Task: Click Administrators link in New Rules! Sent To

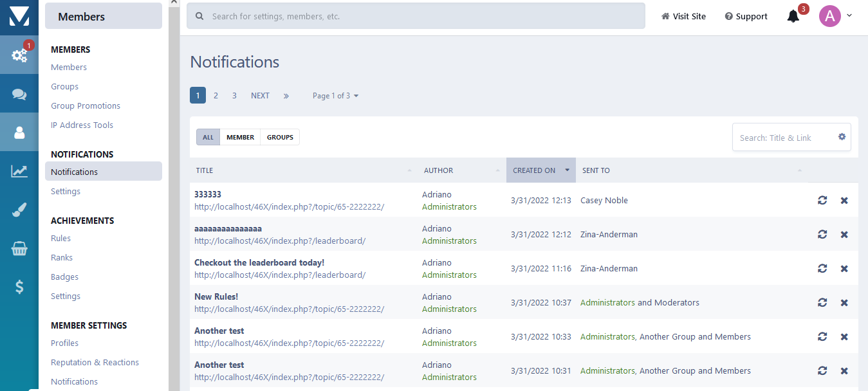Action: tap(607, 303)
